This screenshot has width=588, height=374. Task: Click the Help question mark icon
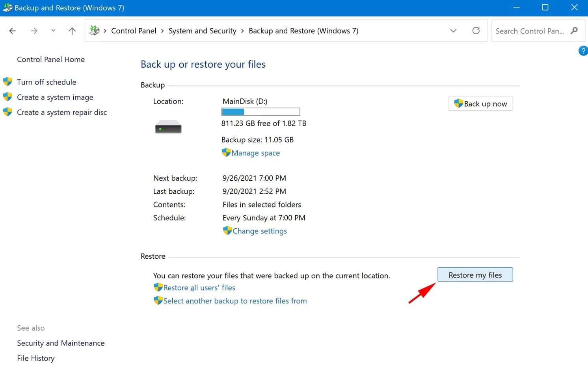583,50
